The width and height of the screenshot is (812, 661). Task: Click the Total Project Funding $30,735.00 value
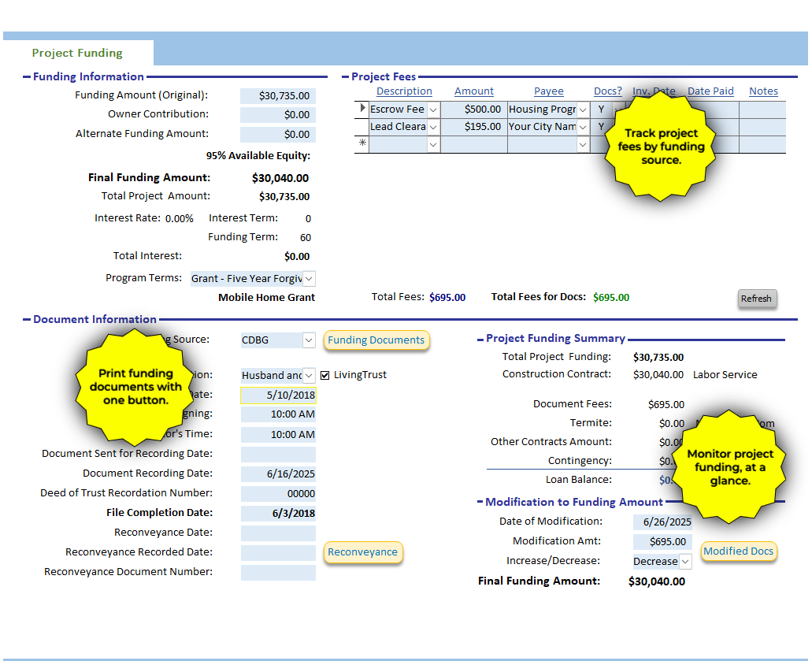pos(658,358)
